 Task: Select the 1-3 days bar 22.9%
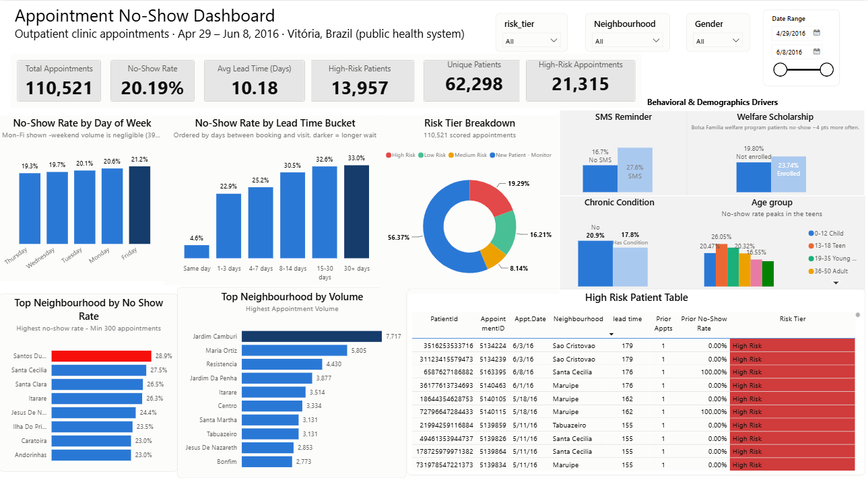(228, 226)
